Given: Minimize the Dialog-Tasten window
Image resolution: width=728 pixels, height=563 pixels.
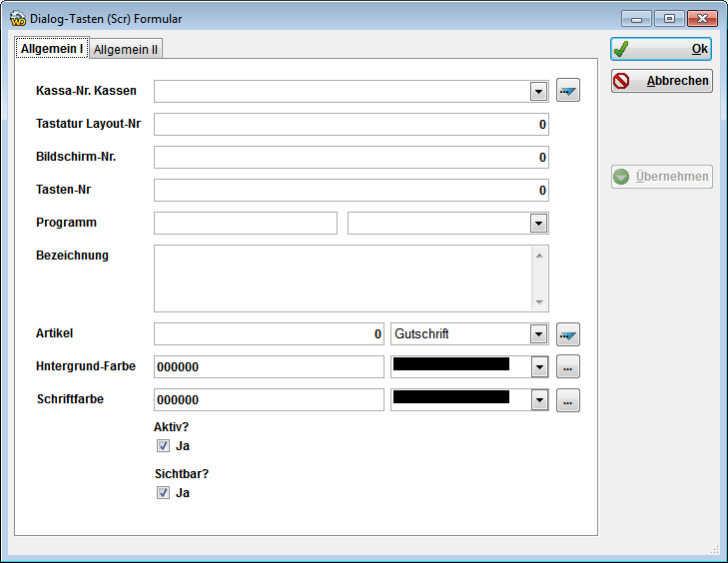Looking at the screenshot, I should point(637,19).
